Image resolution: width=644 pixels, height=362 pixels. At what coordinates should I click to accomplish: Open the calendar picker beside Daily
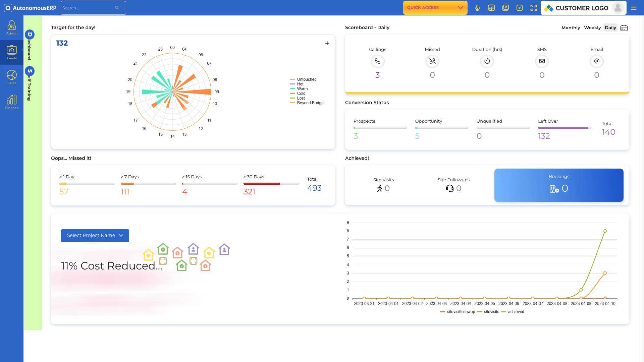(x=624, y=27)
